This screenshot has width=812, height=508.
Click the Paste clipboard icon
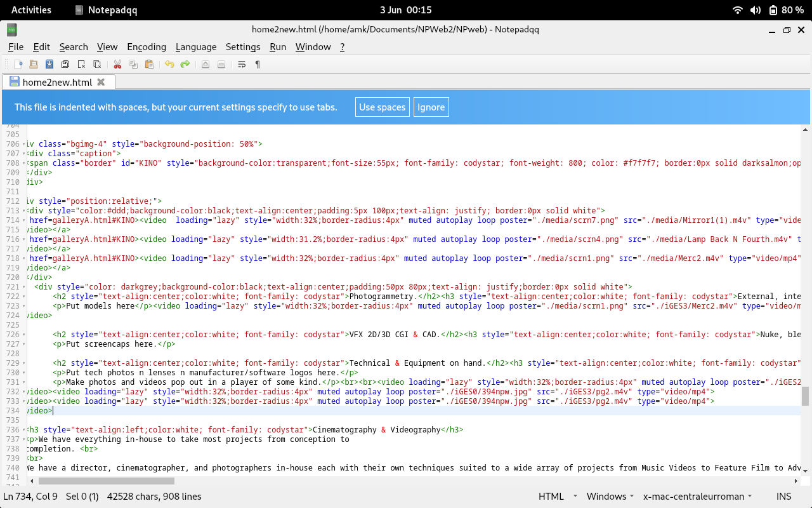click(x=149, y=64)
